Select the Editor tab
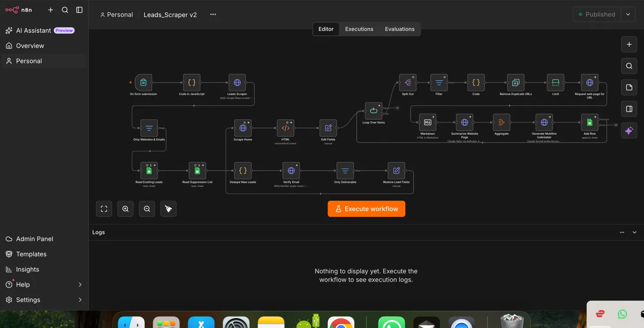The image size is (644, 328). pyautogui.click(x=326, y=29)
